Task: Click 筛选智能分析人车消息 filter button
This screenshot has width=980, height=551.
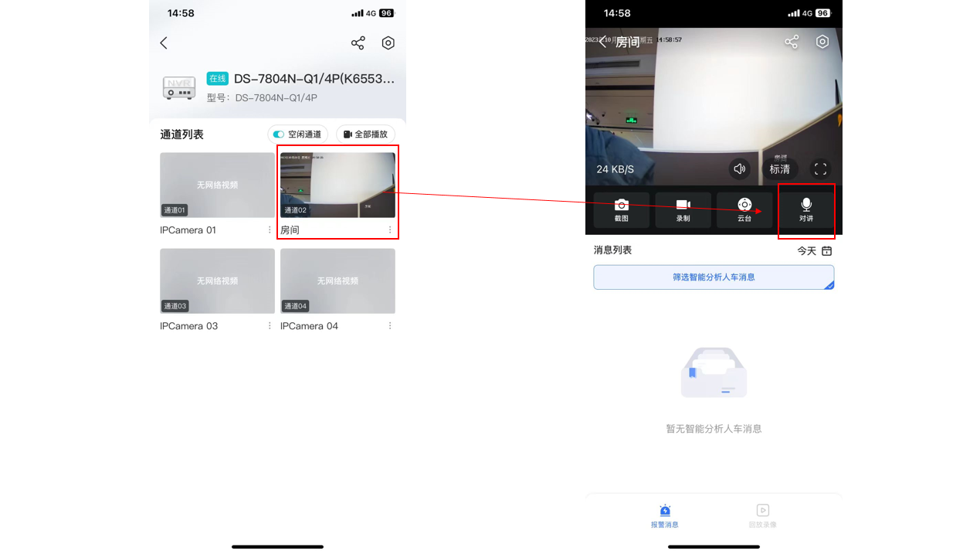Action: coord(713,277)
